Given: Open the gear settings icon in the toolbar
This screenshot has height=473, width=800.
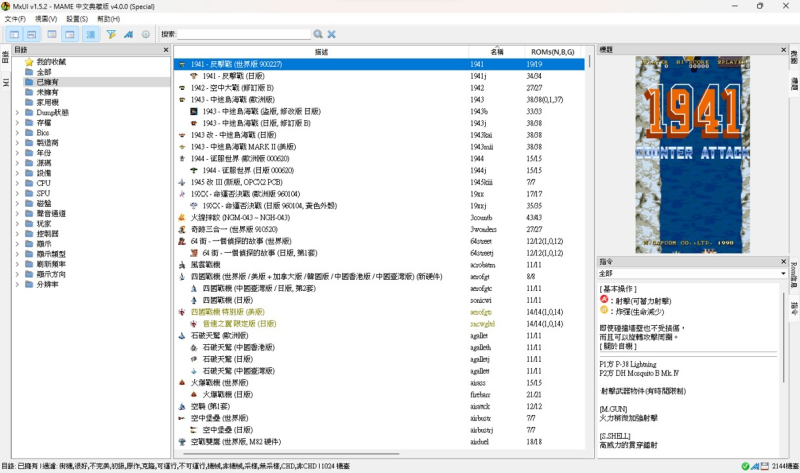Looking at the screenshot, I should tap(146, 34).
